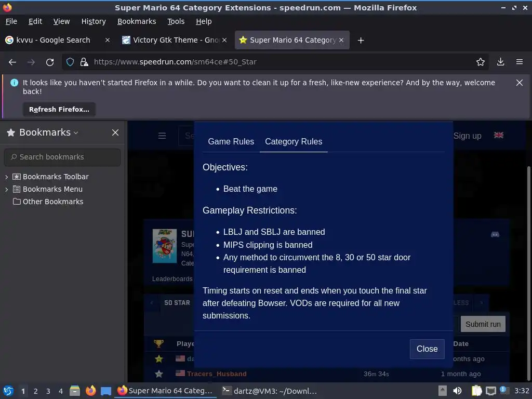Select the Category Rules tab
This screenshot has height=399, width=532.
tap(294, 141)
